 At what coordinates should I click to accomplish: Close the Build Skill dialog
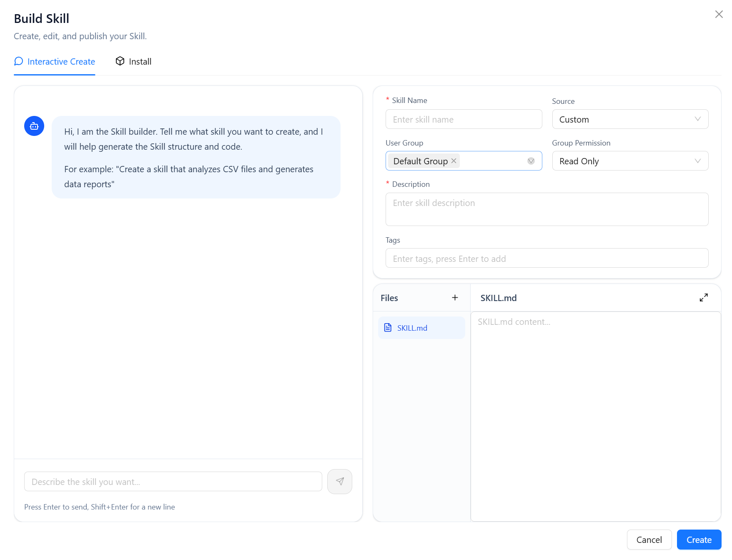tap(719, 15)
